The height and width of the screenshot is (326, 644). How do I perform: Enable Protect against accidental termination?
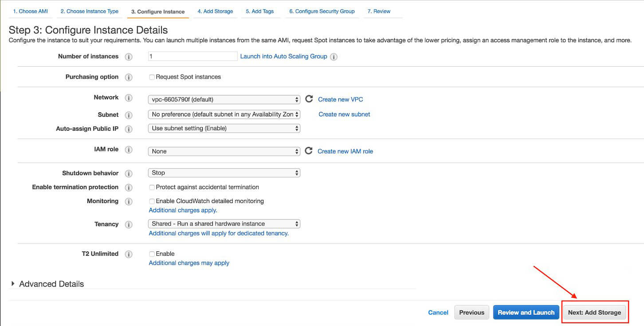[x=152, y=187]
